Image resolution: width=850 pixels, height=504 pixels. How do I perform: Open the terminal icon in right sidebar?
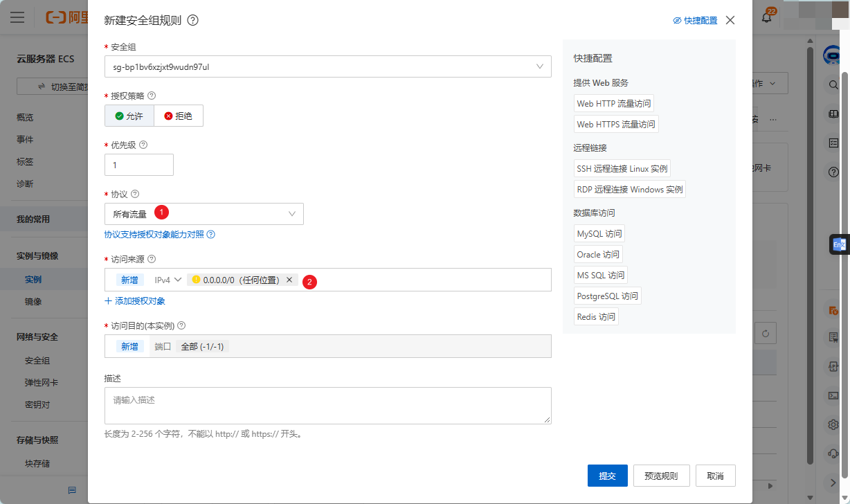coord(833,395)
